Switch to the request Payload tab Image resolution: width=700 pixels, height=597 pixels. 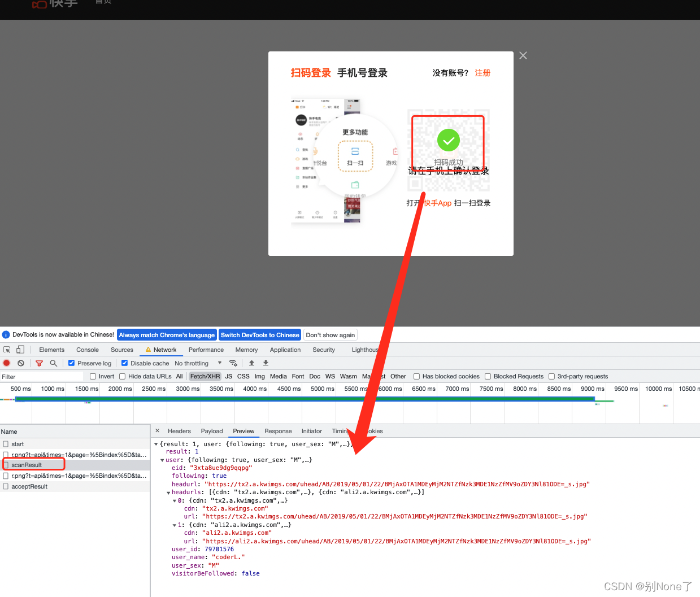coord(212,431)
